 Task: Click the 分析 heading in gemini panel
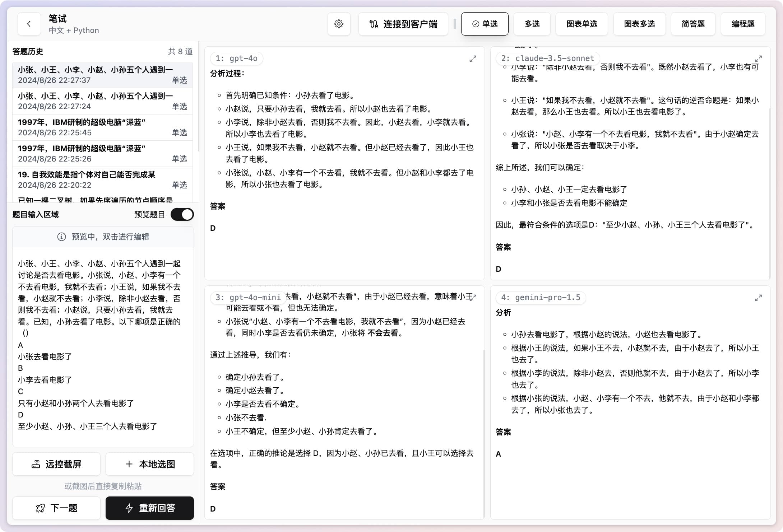pyautogui.click(x=504, y=313)
